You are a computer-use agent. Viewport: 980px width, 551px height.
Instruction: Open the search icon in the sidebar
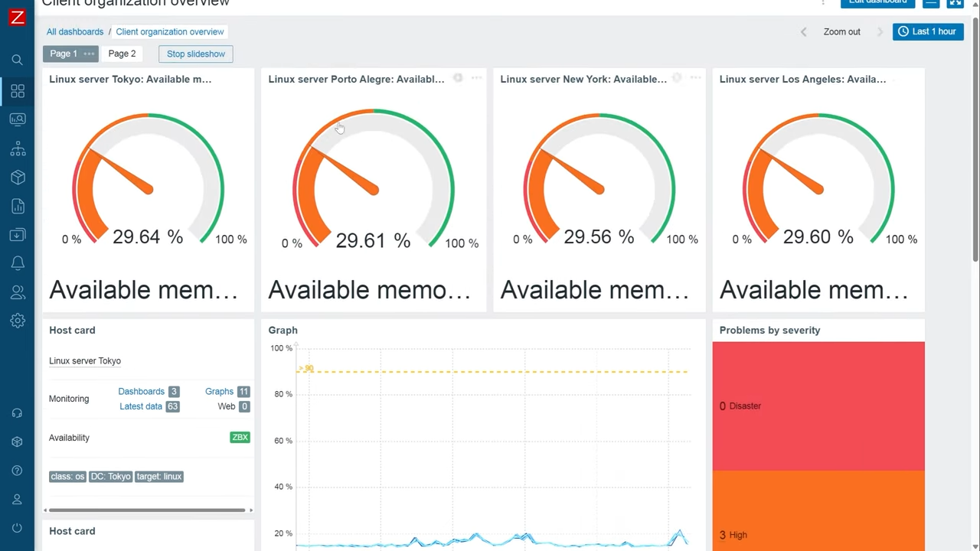(x=17, y=60)
